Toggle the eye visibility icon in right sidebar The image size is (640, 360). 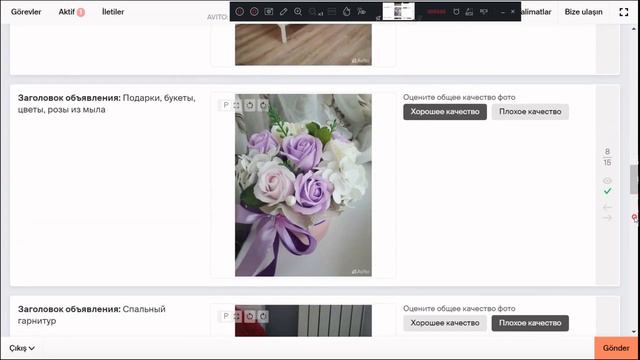click(x=607, y=181)
